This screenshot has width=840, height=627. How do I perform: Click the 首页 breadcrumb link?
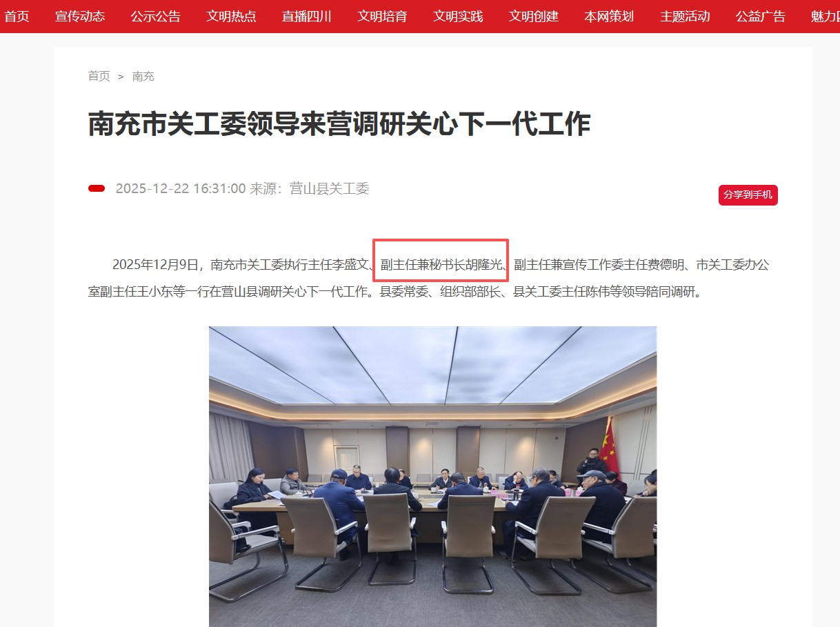(x=99, y=76)
